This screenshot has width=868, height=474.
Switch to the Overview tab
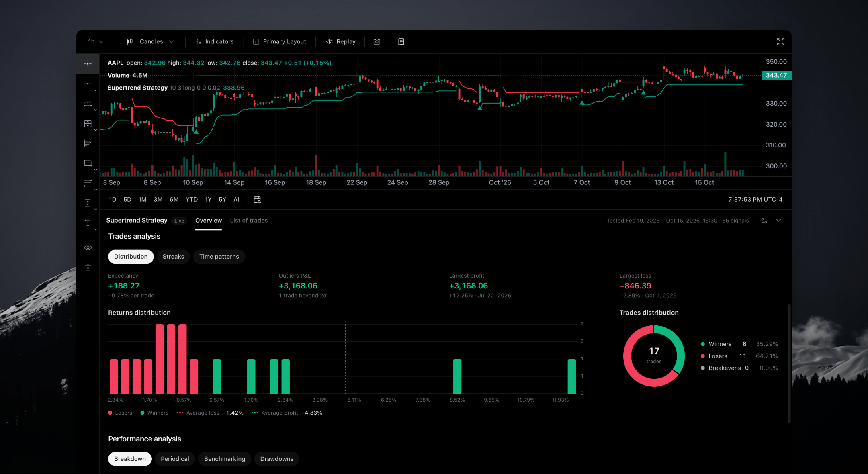click(x=208, y=221)
